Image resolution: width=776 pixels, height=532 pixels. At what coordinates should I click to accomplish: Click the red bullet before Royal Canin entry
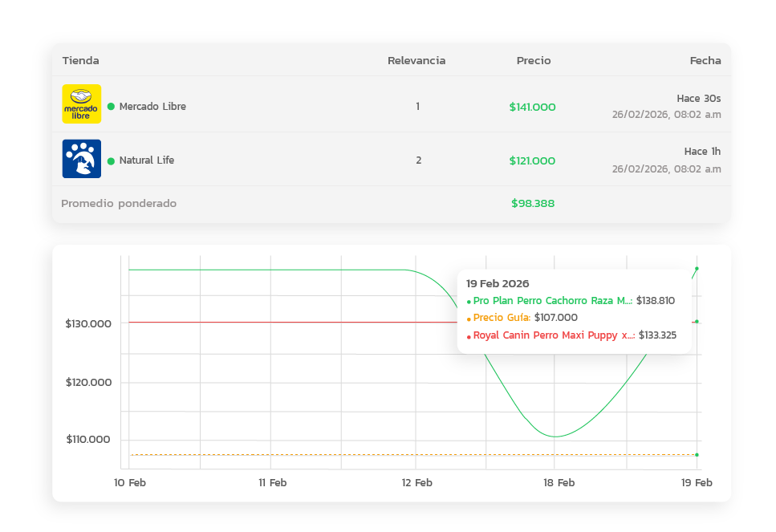click(469, 336)
